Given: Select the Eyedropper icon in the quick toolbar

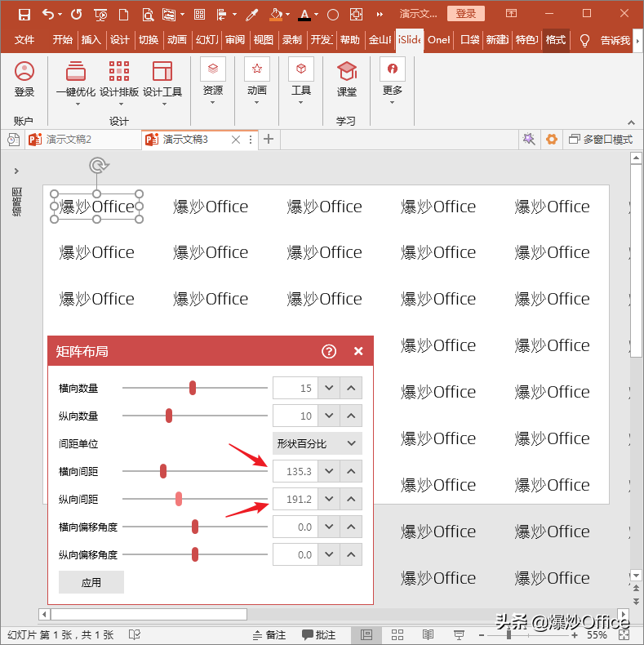Looking at the screenshot, I should [x=251, y=16].
